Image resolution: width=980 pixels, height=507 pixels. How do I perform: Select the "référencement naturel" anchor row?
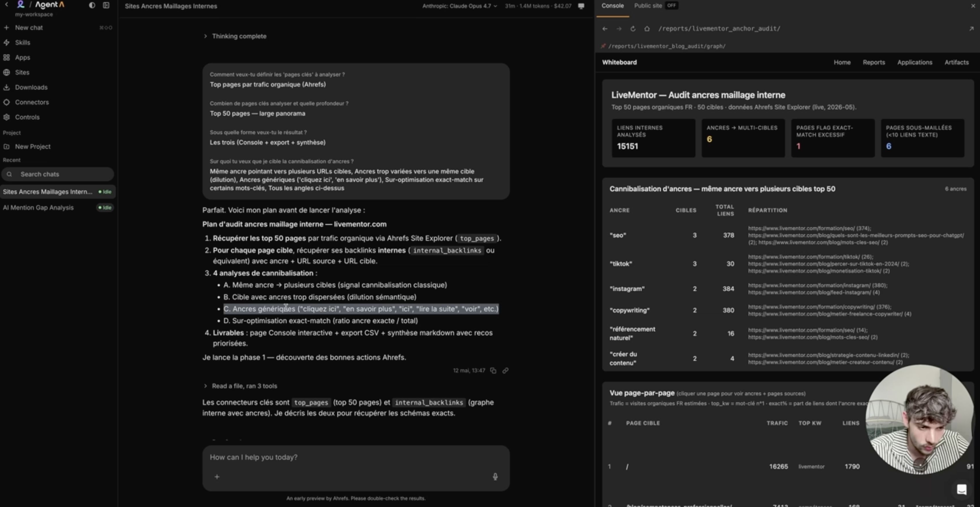[788, 334]
